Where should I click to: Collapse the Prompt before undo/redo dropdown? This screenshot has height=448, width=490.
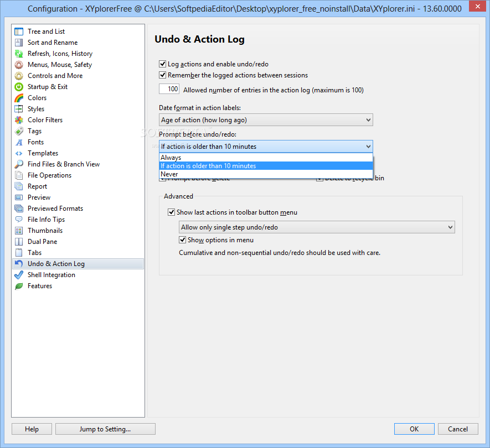pyautogui.click(x=266, y=147)
